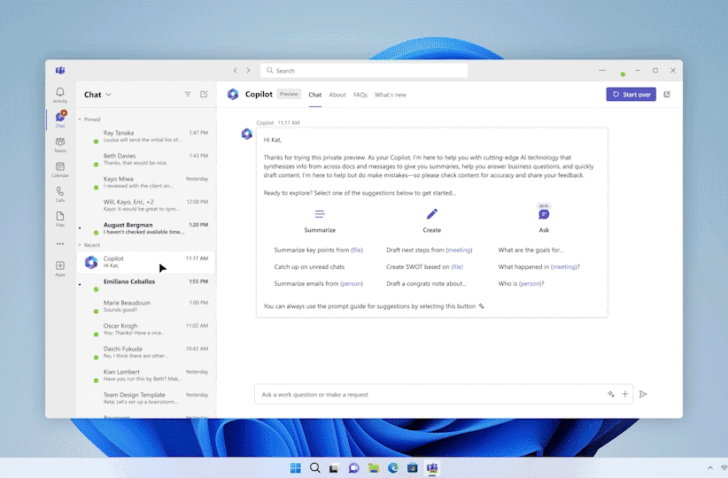
Task: Open Team Design Template chat
Action: (146, 398)
